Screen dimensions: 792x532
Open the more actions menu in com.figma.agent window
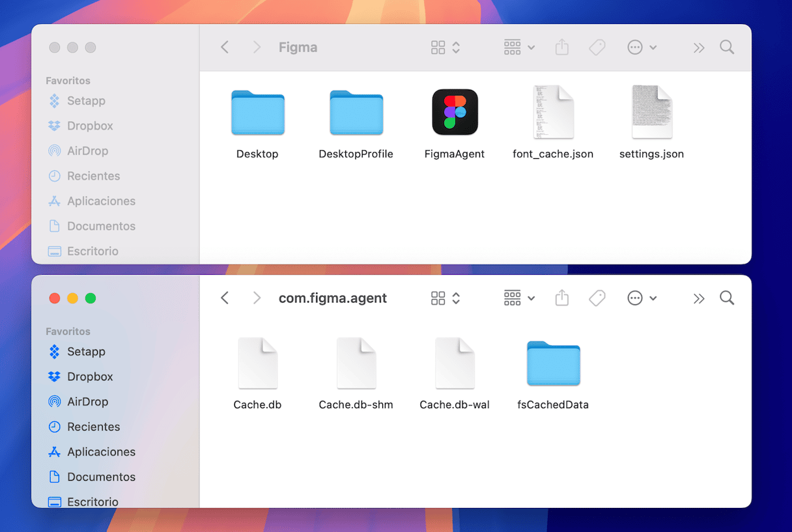tap(642, 298)
